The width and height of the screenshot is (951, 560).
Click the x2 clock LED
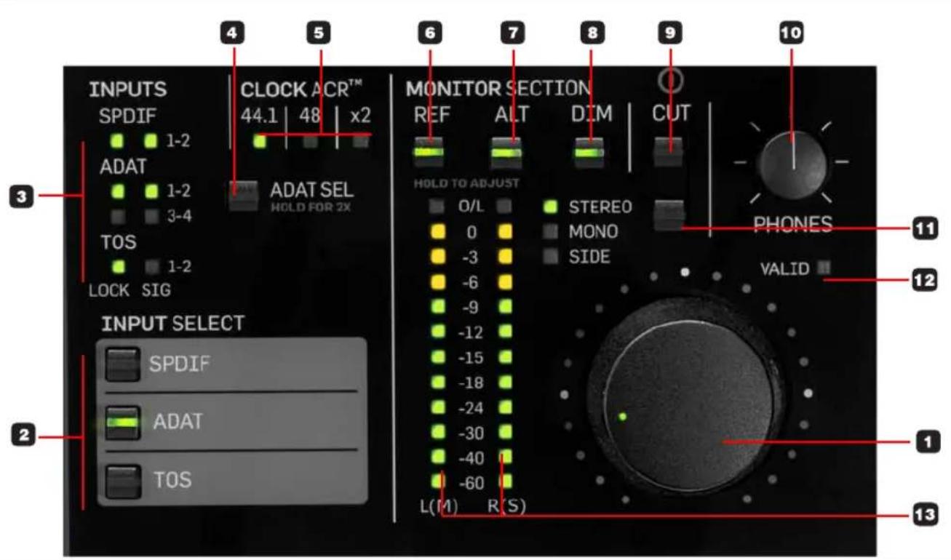pos(359,142)
